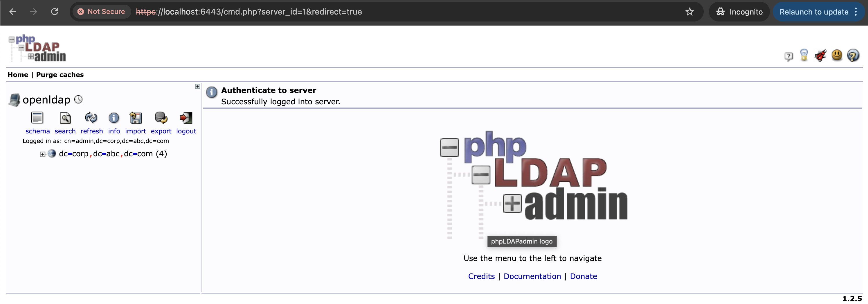
Task: Expand the dc=corp,dc=abc,dc=com tree node
Action: [x=42, y=154]
